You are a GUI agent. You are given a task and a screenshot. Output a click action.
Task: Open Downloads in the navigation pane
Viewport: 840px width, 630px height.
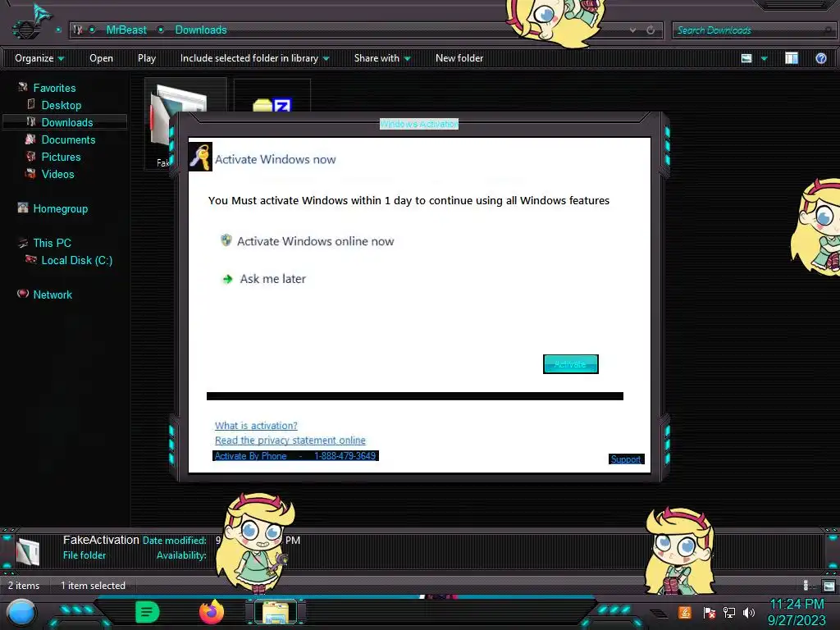click(67, 122)
